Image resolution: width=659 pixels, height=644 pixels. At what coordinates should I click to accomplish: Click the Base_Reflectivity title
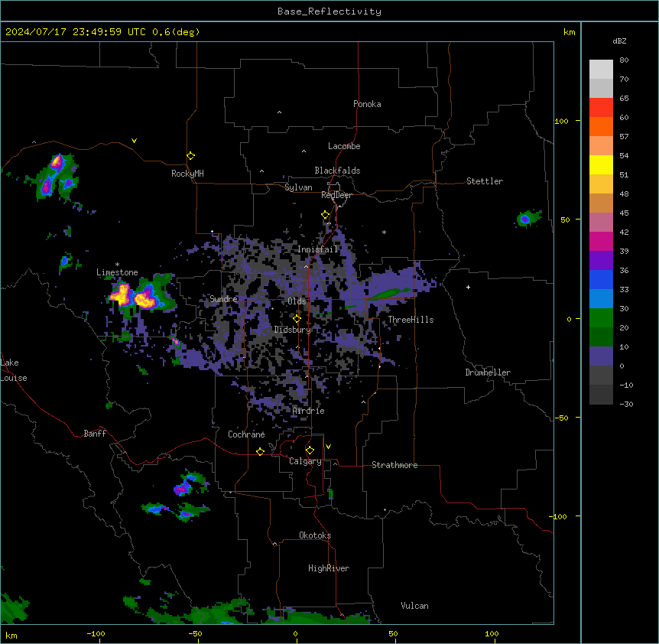pos(329,11)
